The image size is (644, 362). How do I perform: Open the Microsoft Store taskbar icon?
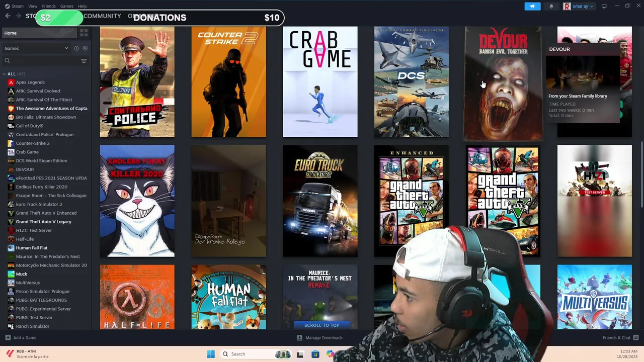[315, 354]
